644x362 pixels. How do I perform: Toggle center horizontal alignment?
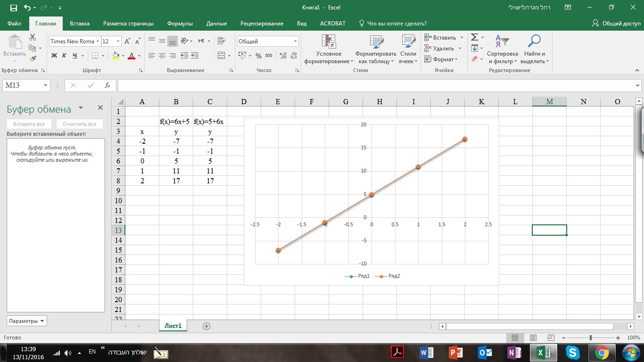click(162, 56)
